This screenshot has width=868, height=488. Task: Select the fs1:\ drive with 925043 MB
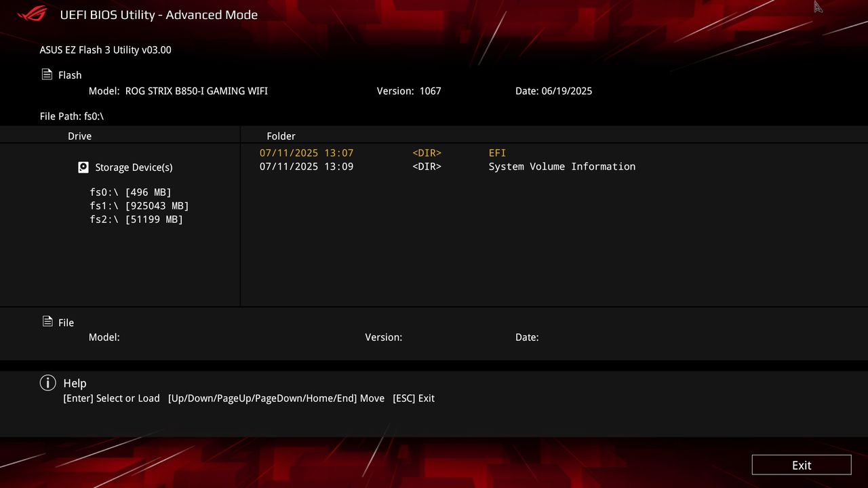[138, 205]
